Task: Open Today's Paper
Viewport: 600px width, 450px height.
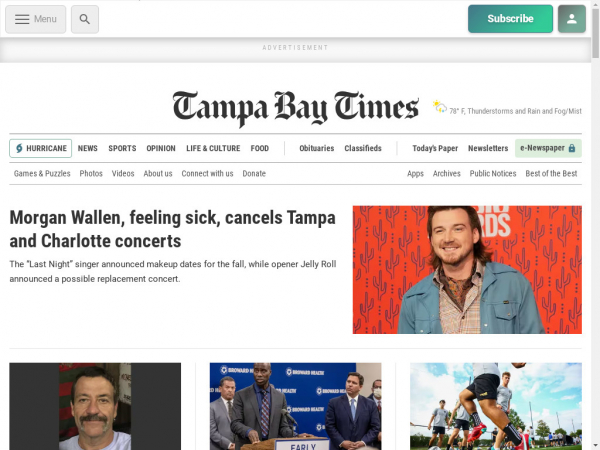Action: tap(435, 148)
